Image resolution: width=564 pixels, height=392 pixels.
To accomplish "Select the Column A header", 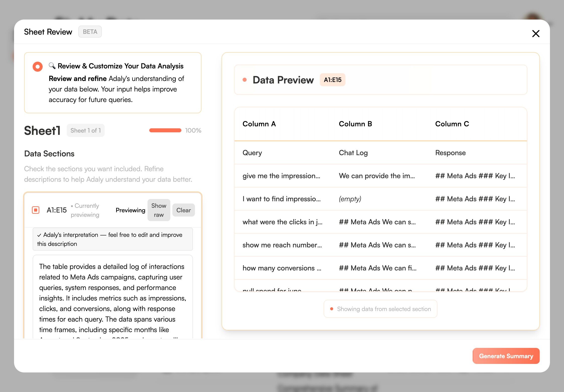I will [x=259, y=124].
